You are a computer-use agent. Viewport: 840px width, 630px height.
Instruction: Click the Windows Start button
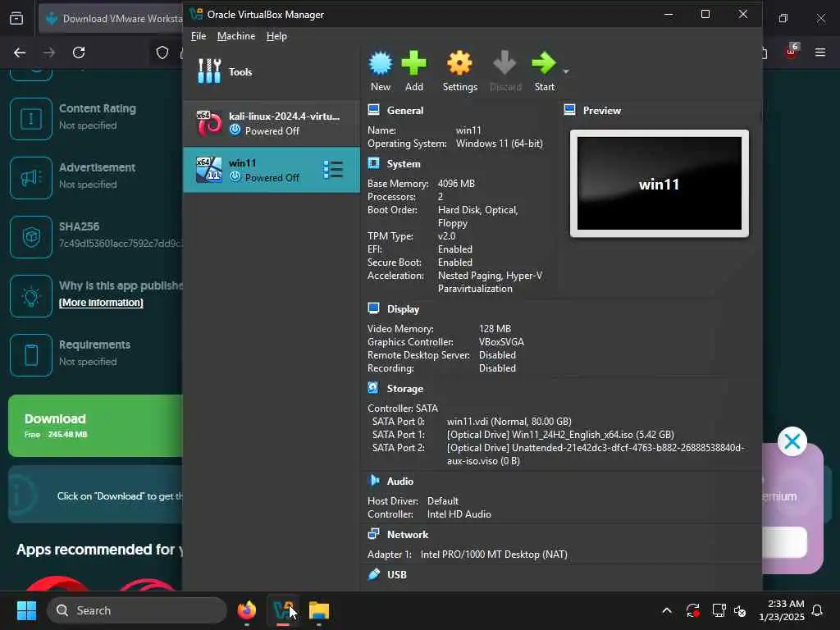pyautogui.click(x=26, y=610)
